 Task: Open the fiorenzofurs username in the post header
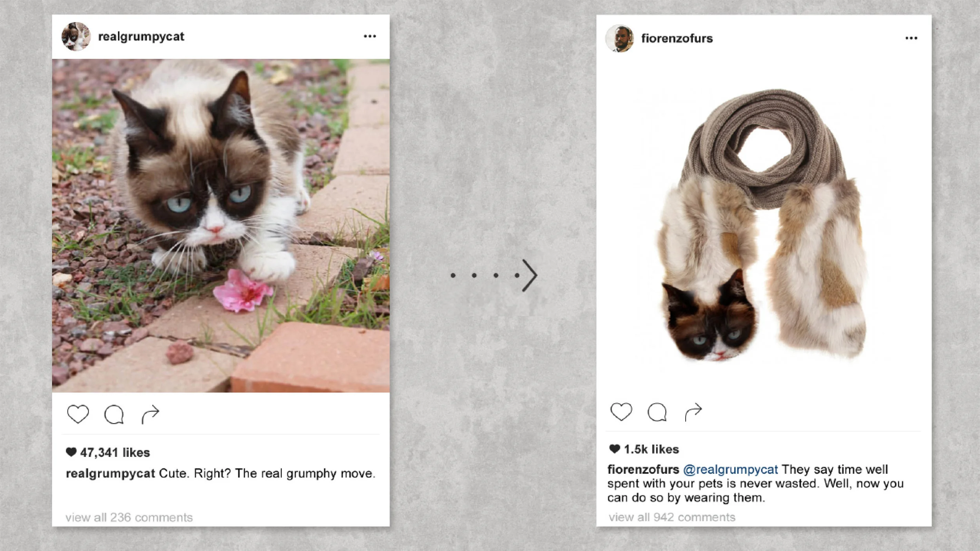pyautogui.click(x=677, y=38)
